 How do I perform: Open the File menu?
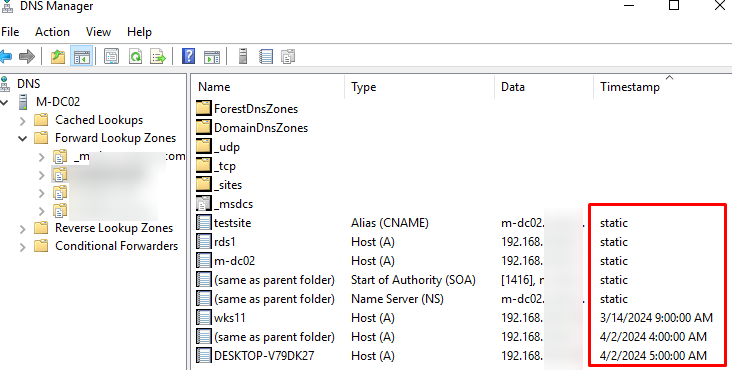pyautogui.click(x=10, y=32)
